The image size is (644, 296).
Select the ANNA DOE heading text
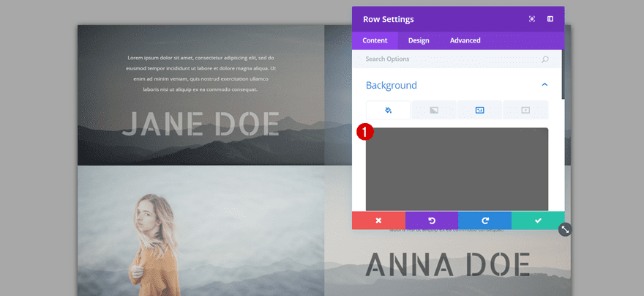(x=448, y=264)
